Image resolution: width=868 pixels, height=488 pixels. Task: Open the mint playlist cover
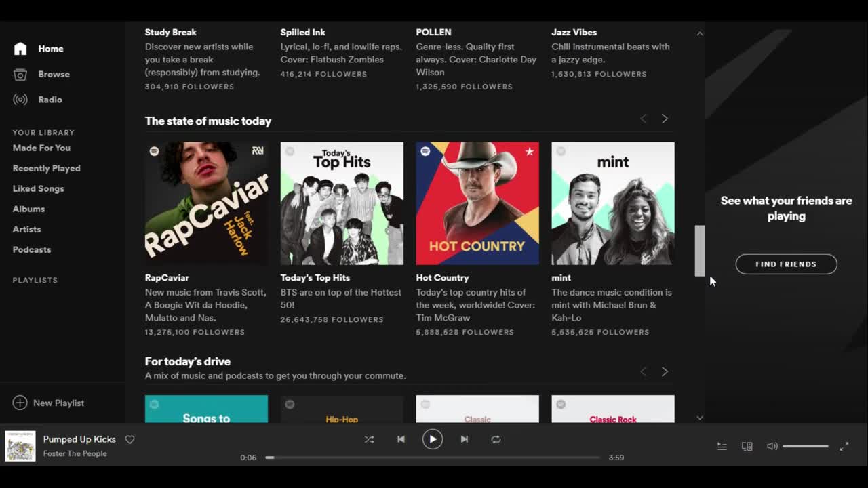[613, 203]
